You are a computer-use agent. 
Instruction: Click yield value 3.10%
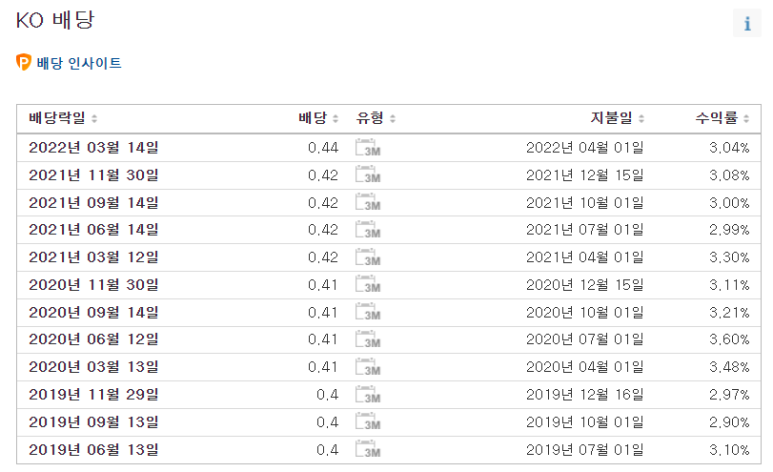click(729, 450)
